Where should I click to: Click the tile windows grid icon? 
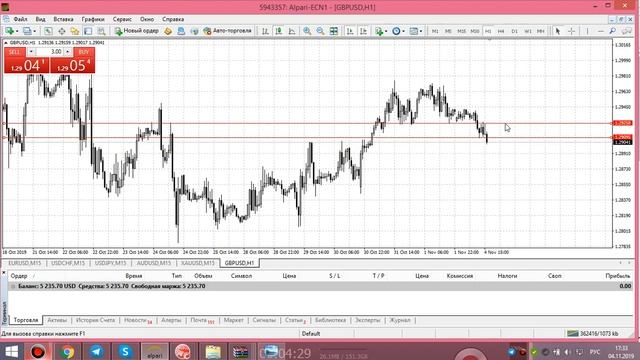tap(334, 31)
